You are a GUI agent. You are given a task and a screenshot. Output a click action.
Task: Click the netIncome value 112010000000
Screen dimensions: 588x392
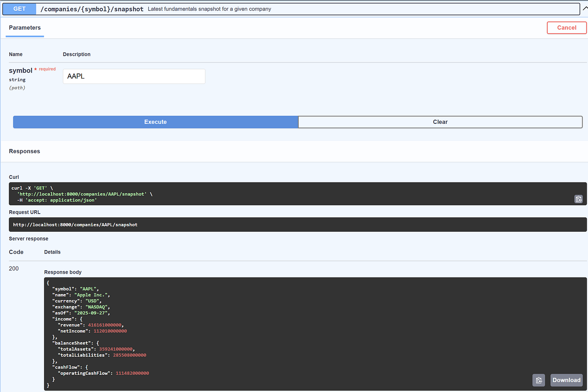tap(110, 331)
